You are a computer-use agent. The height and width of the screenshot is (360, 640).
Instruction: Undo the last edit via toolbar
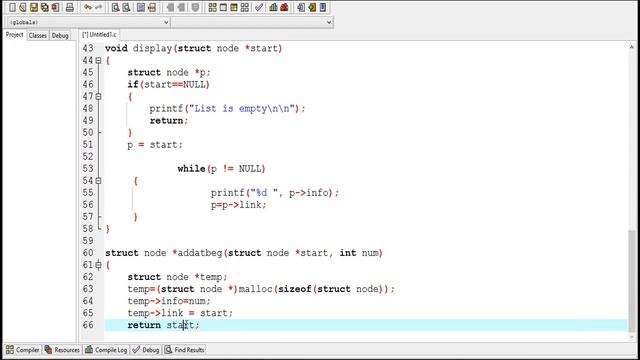coord(88,7)
